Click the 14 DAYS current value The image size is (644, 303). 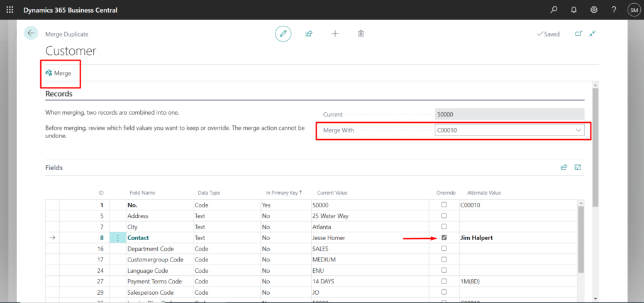pos(323,282)
